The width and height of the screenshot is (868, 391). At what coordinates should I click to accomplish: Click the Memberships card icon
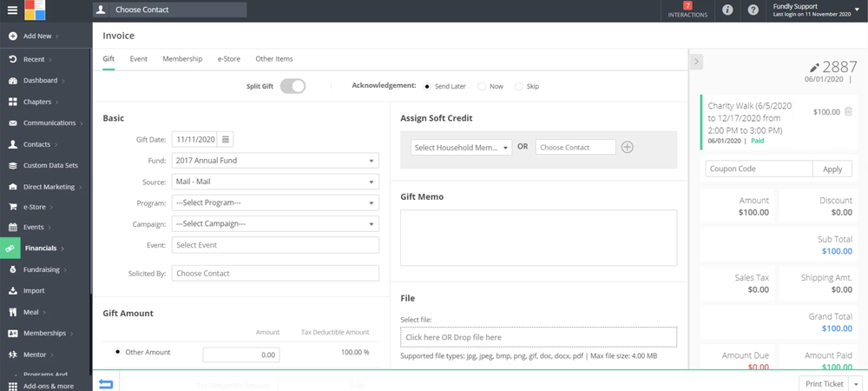pyautogui.click(x=13, y=334)
